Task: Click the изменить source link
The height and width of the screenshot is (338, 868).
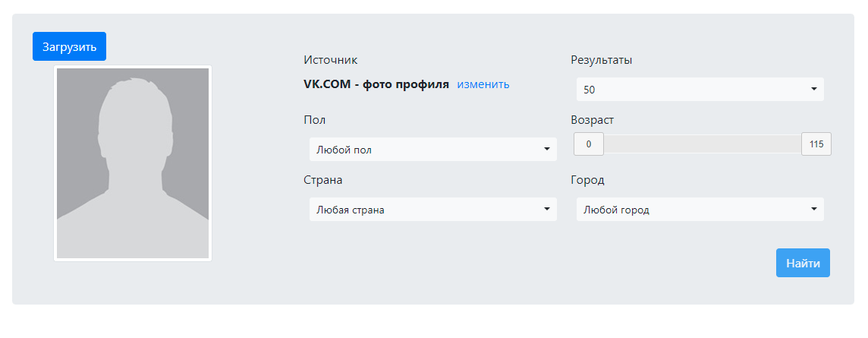Action: point(483,84)
